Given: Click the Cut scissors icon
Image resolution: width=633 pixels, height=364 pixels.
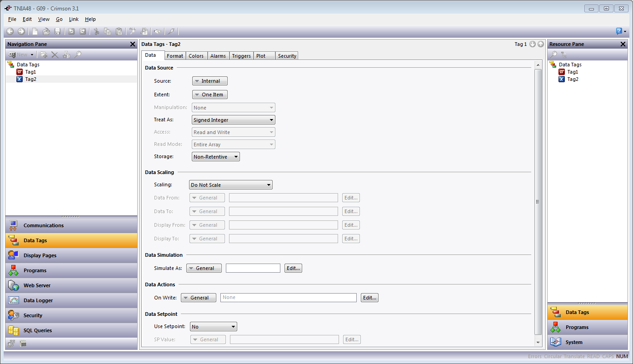Looking at the screenshot, I should [96, 31].
